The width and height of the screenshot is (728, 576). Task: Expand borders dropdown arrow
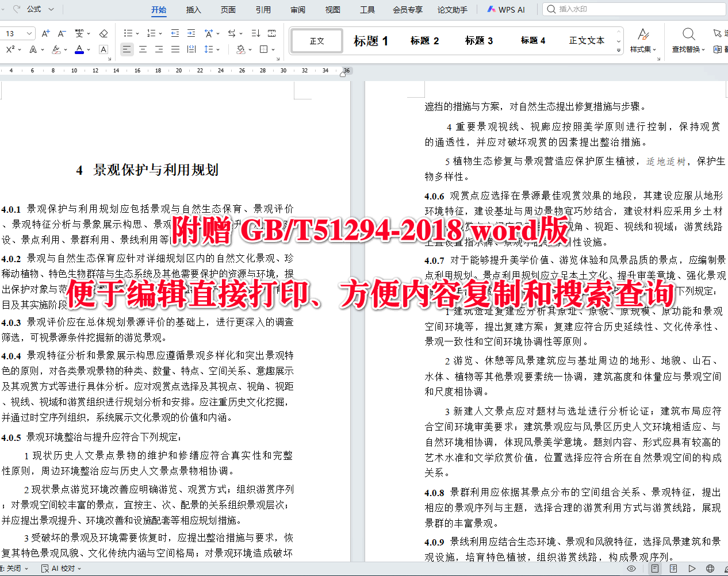point(273,49)
